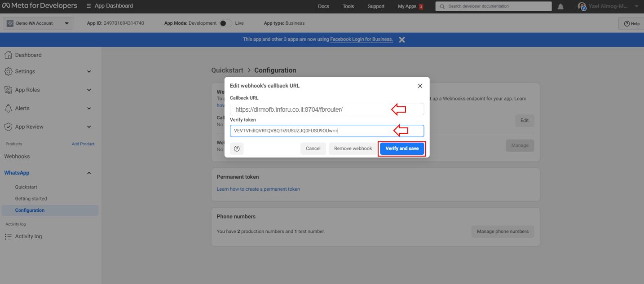The width and height of the screenshot is (644, 284).
Task: Click the Settings gear icon in sidebar
Action: click(8, 71)
